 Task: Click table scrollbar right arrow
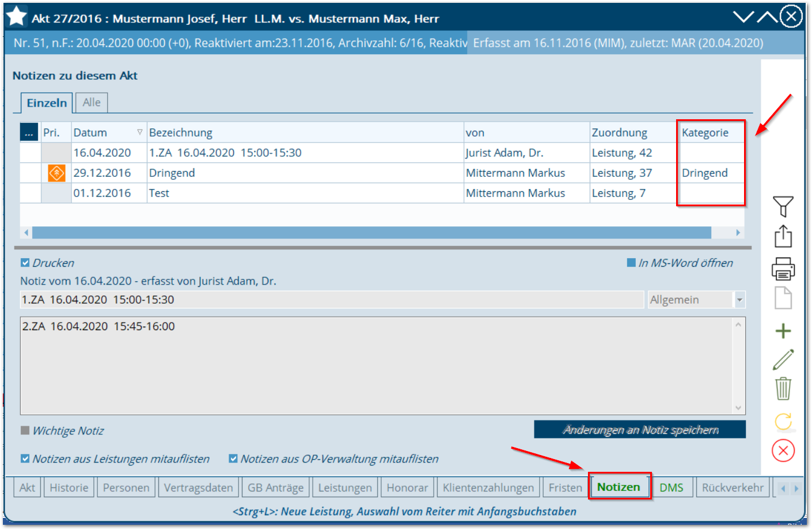pos(738,232)
